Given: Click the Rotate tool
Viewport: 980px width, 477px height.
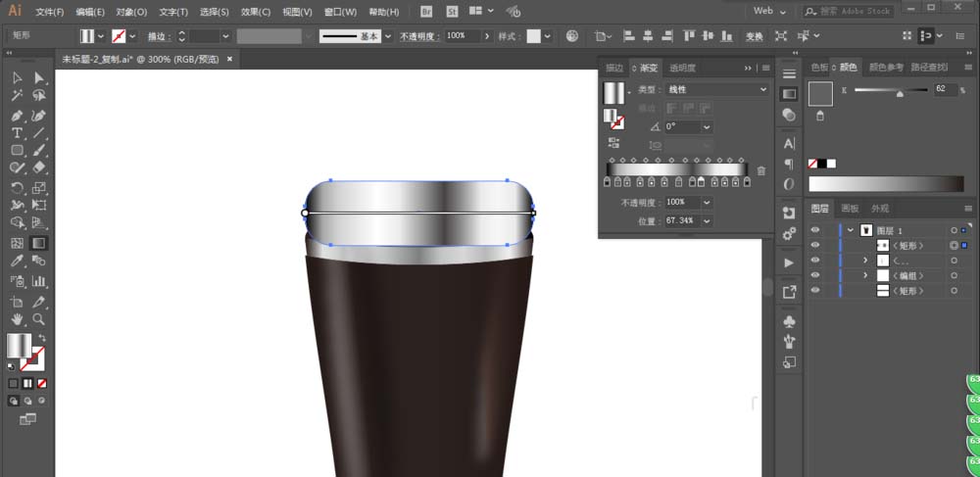Looking at the screenshot, I should point(17,188).
